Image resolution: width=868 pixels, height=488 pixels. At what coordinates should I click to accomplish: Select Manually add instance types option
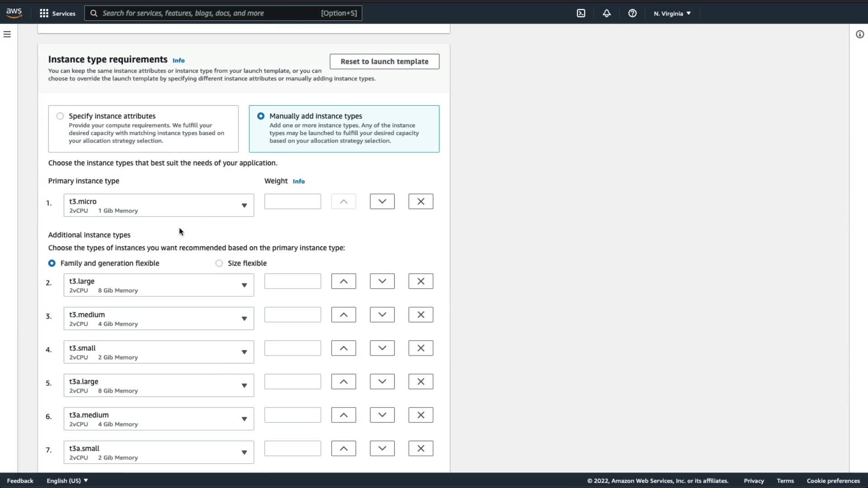coord(261,116)
